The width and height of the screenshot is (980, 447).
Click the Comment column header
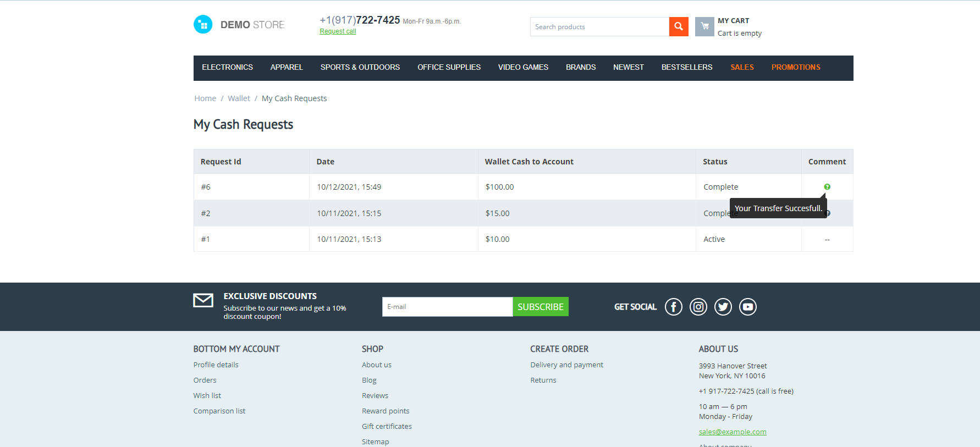[x=827, y=162]
